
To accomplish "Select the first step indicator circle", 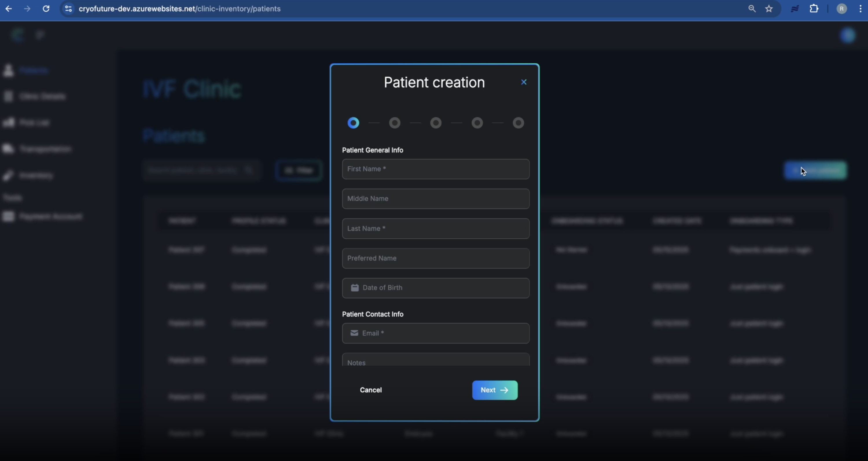I will (x=354, y=123).
